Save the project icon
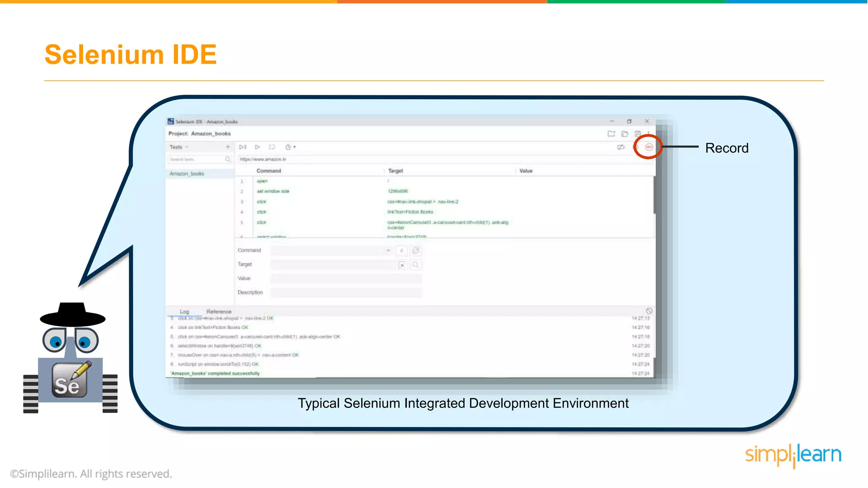868x488 pixels. [x=638, y=133]
